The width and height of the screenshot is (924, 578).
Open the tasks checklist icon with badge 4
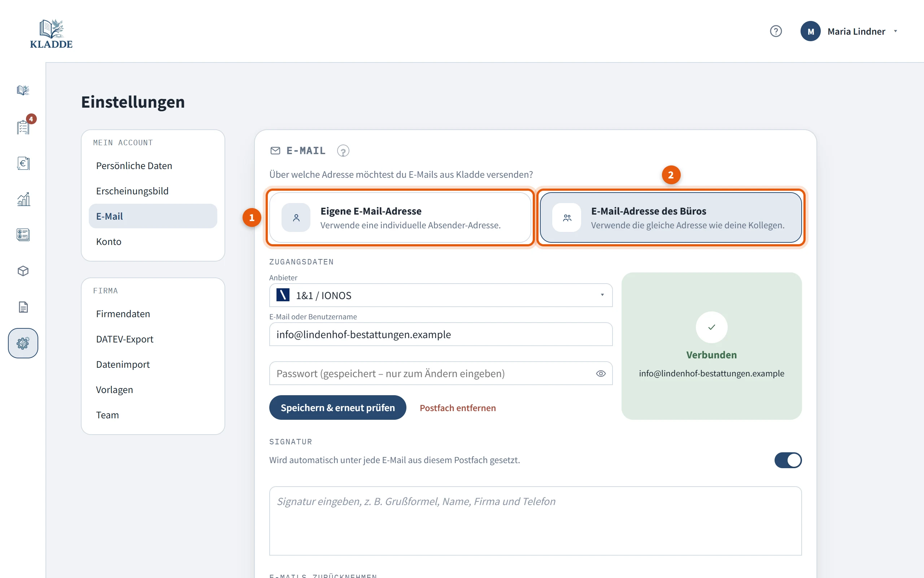(23, 127)
